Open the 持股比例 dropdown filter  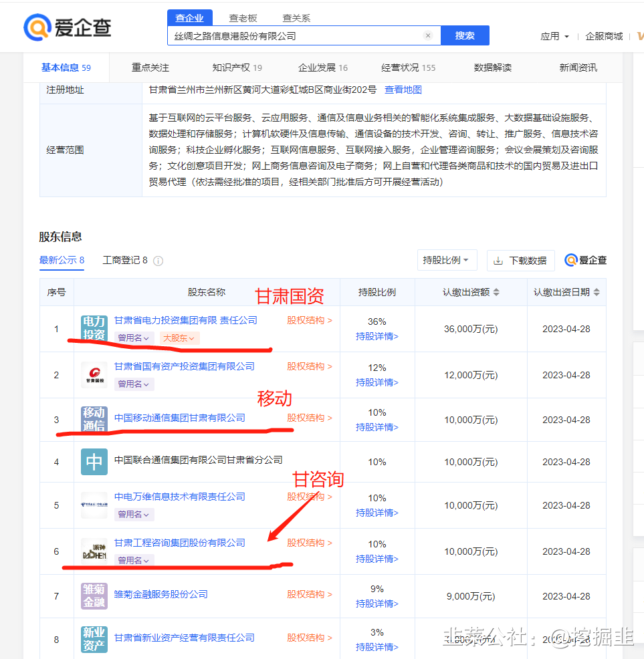click(447, 260)
